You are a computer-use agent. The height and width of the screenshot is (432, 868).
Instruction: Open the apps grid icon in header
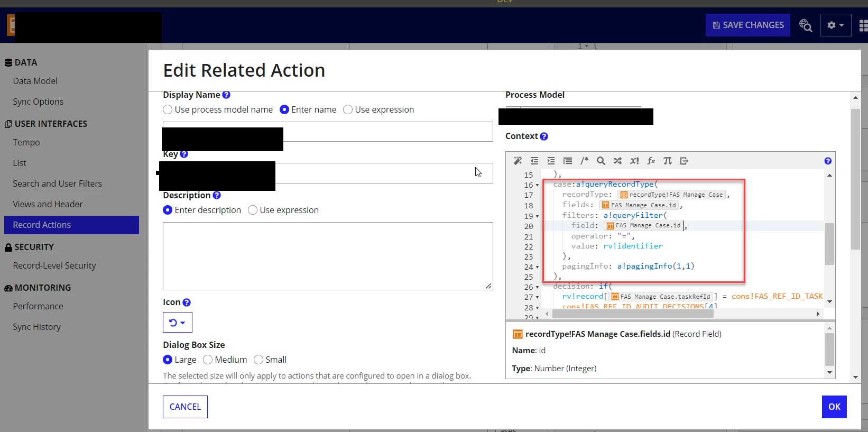pyautogui.click(x=863, y=25)
